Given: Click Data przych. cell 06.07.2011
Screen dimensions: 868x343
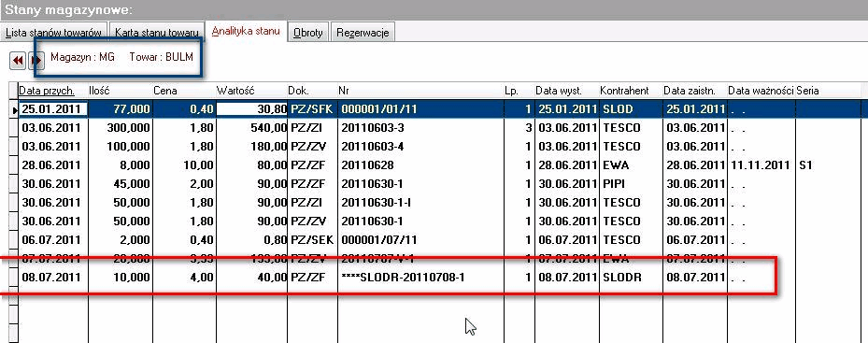Looking at the screenshot, I should pyautogui.click(x=52, y=240).
